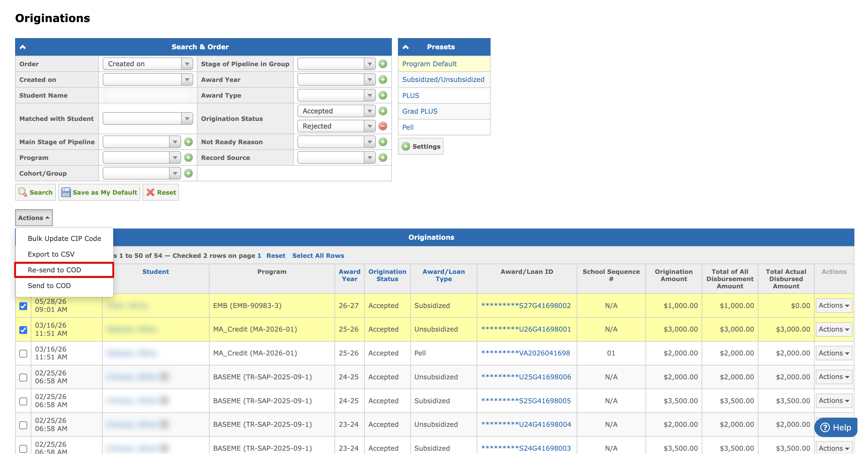Click the Save as My Default button
868x454 pixels.
(x=99, y=192)
